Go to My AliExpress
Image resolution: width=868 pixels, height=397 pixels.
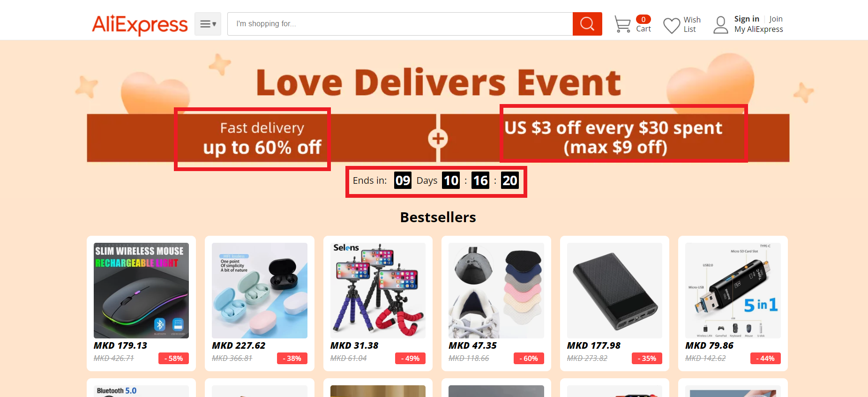[x=758, y=29]
